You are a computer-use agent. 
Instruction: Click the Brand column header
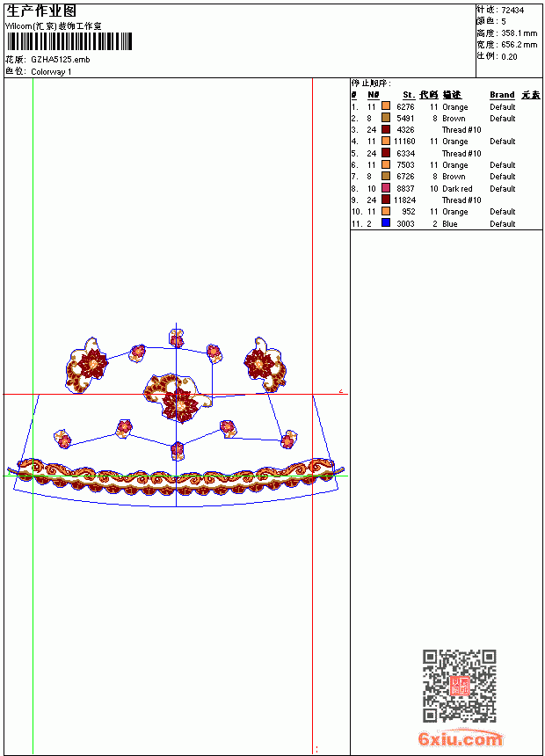coord(502,95)
